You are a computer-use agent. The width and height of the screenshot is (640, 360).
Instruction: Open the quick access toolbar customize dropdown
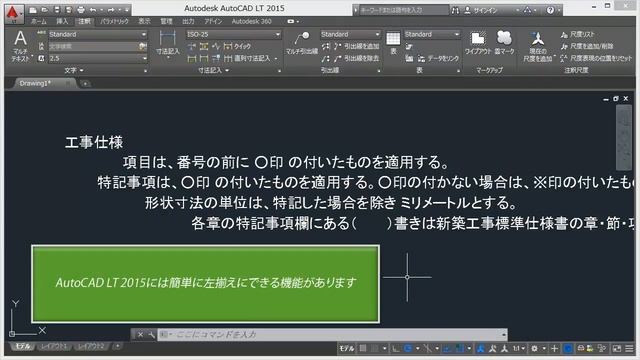point(127,9)
